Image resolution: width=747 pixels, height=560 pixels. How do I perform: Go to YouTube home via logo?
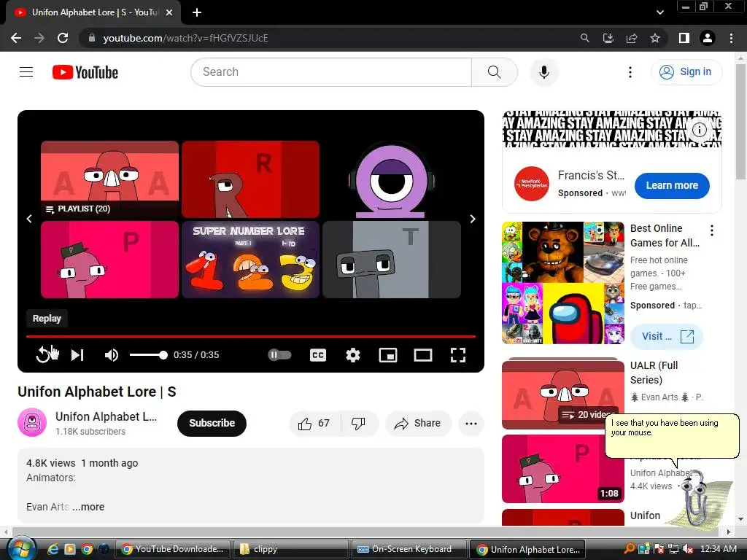85,72
